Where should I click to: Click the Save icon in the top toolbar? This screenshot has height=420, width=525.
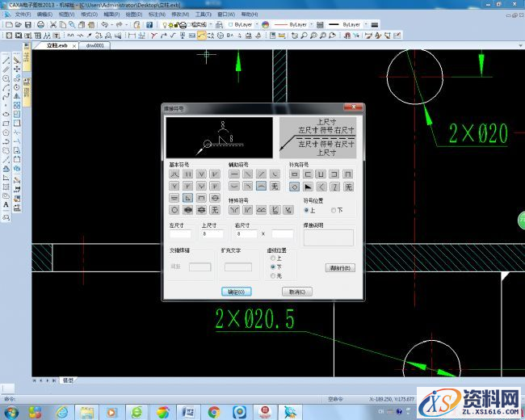click(x=29, y=25)
